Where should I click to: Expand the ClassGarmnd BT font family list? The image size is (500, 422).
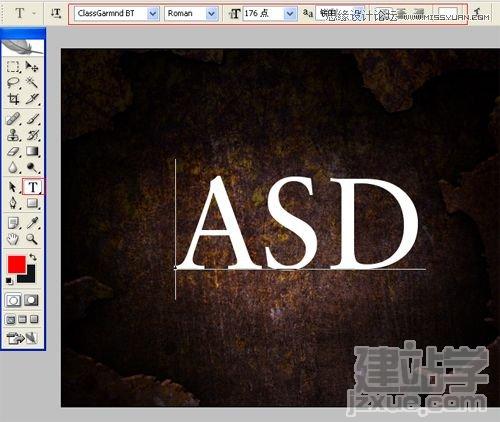(153, 14)
